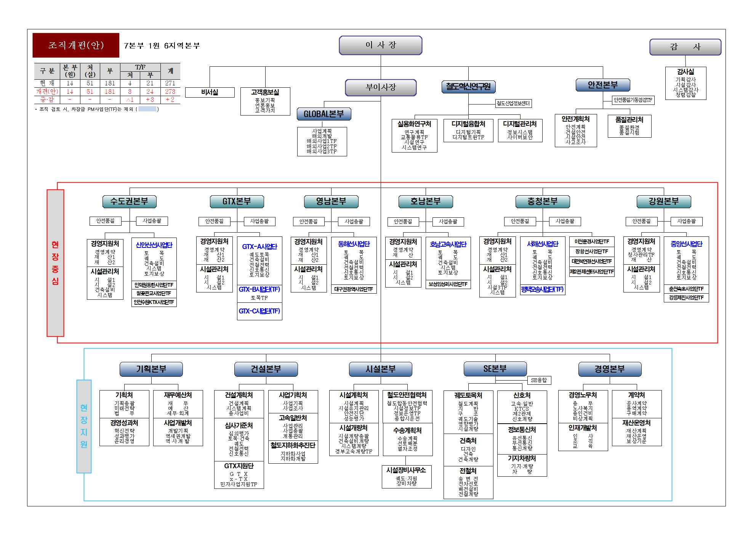Click the 이사장 box at top
756x535 pixels.
pyautogui.click(x=380, y=45)
